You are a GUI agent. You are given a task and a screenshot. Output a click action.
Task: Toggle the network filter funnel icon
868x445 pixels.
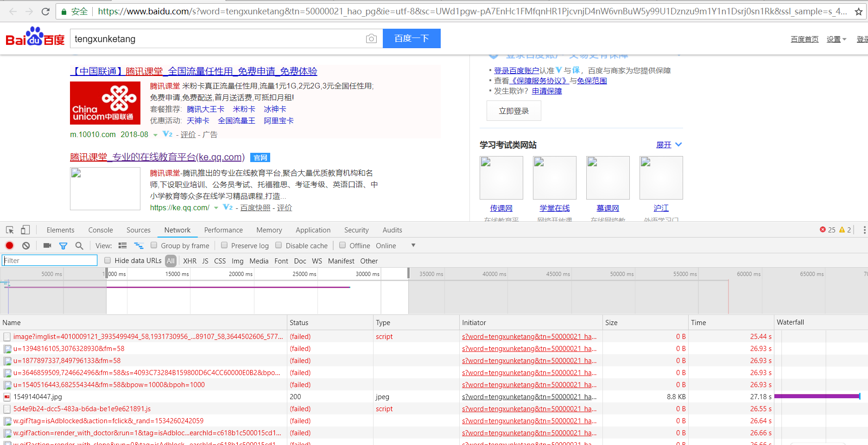(x=63, y=246)
